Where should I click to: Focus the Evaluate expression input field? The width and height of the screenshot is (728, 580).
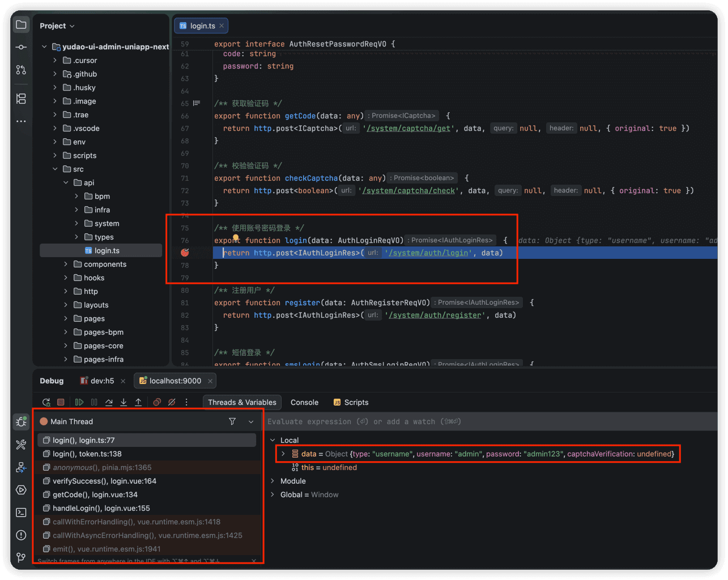[x=491, y=421]
